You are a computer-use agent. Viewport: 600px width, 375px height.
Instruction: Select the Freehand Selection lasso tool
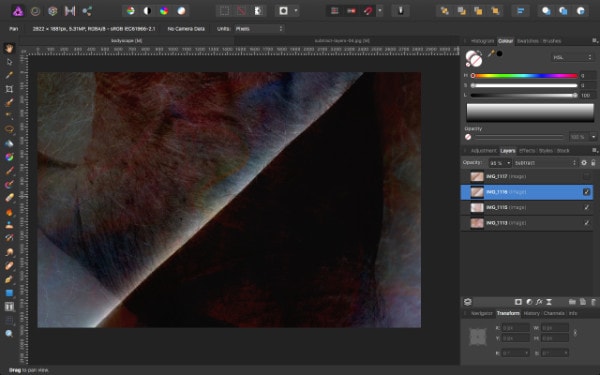9,129
